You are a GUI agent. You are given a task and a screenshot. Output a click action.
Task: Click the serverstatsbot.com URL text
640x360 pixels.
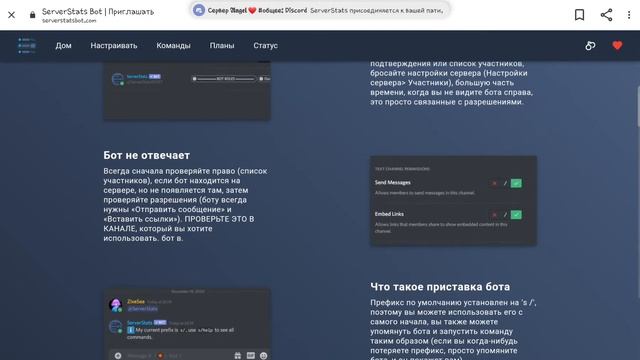(x=69, y=20)
